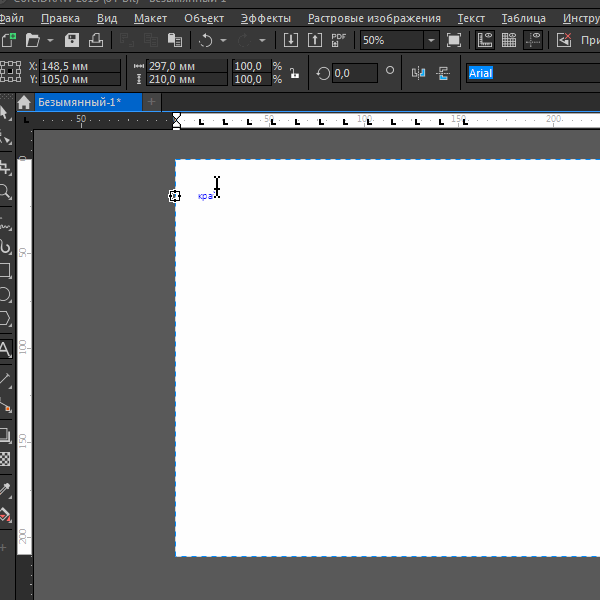Click the Import icon
The image size is (600, 600).
tap(291, 40)
